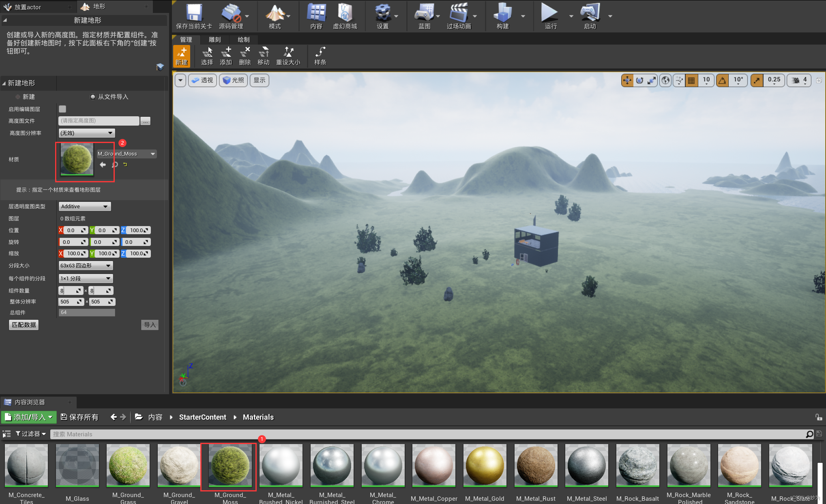Screen dimensions: 826x504
Task: Click the M_Ground_Moss material preview sphere
Action: click(77, 159)
